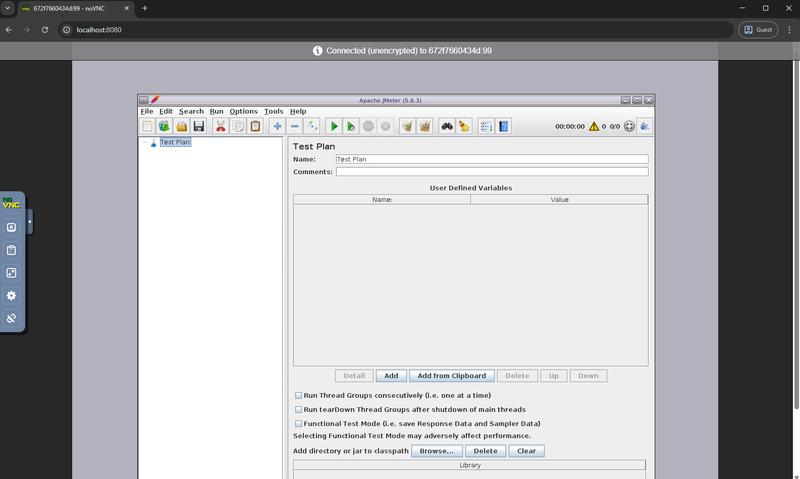The width and height of the screenshot is (800, 479).
Task: Open the Function Helper list icon
Action: click(486, 126)
